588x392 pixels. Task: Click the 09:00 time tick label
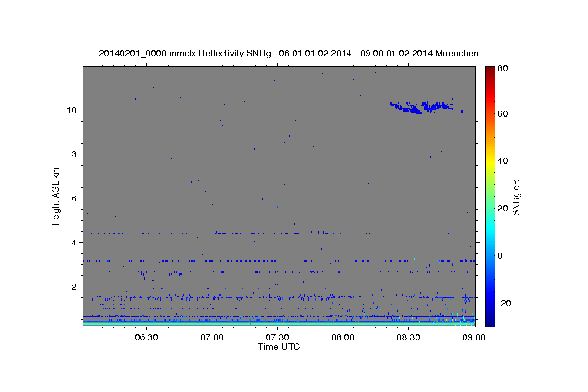tap(474, 338)
